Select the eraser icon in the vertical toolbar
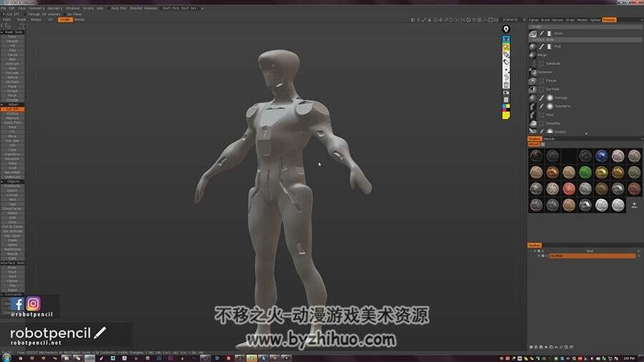This screenshot has width=644, height=362. coord(506,62)
